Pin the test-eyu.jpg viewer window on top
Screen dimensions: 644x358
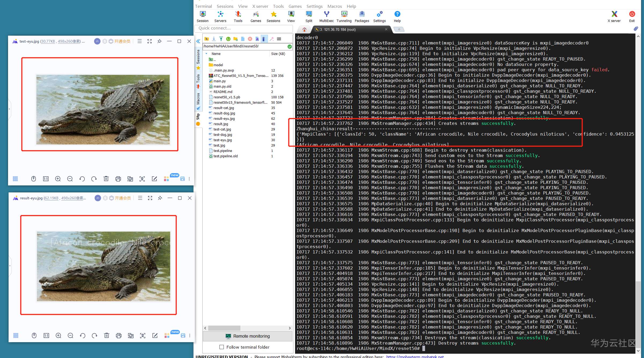(x=159, y=41)
